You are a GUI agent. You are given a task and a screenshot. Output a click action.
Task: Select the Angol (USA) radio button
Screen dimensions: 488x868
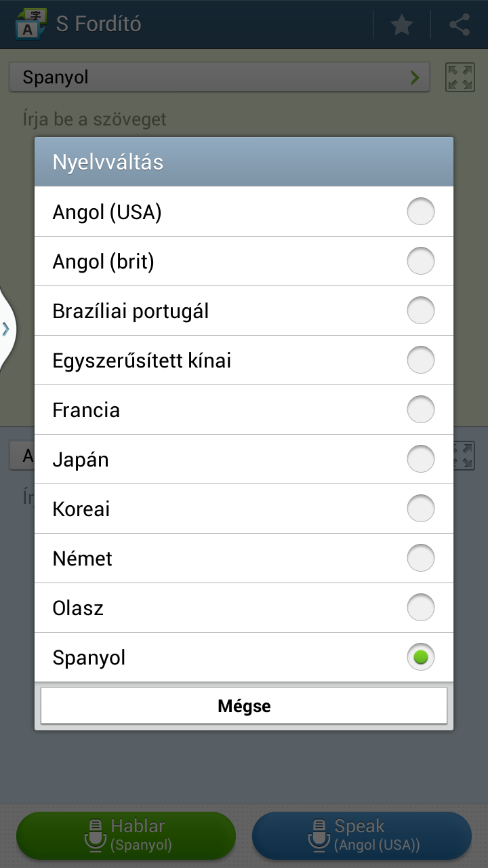coord(420,212)
